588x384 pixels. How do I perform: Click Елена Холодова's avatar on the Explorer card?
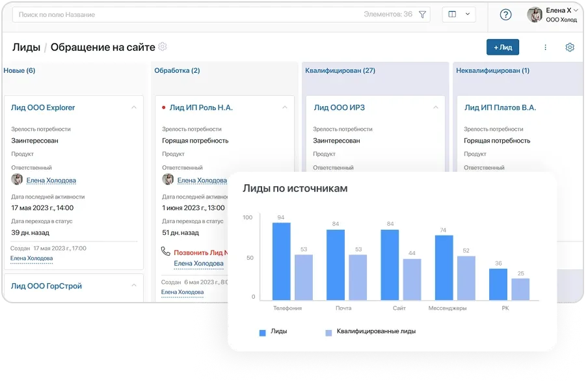pyautogui.click(x=16, y=180)
